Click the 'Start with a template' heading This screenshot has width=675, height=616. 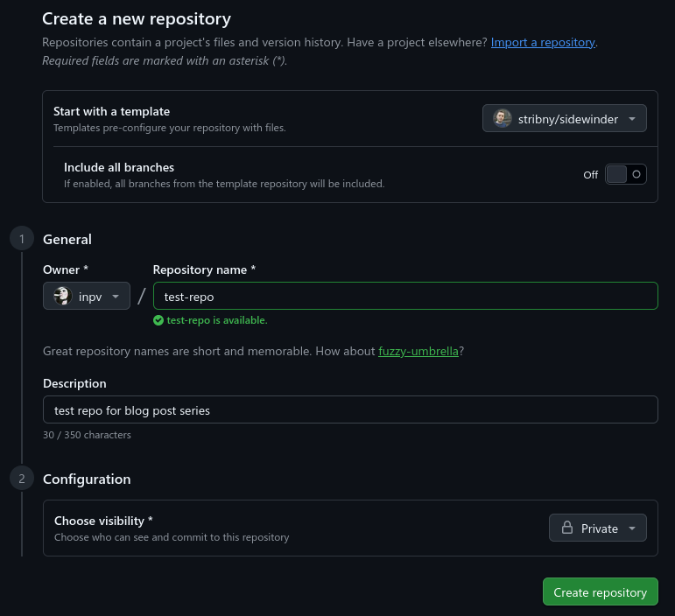pos(111,111)
